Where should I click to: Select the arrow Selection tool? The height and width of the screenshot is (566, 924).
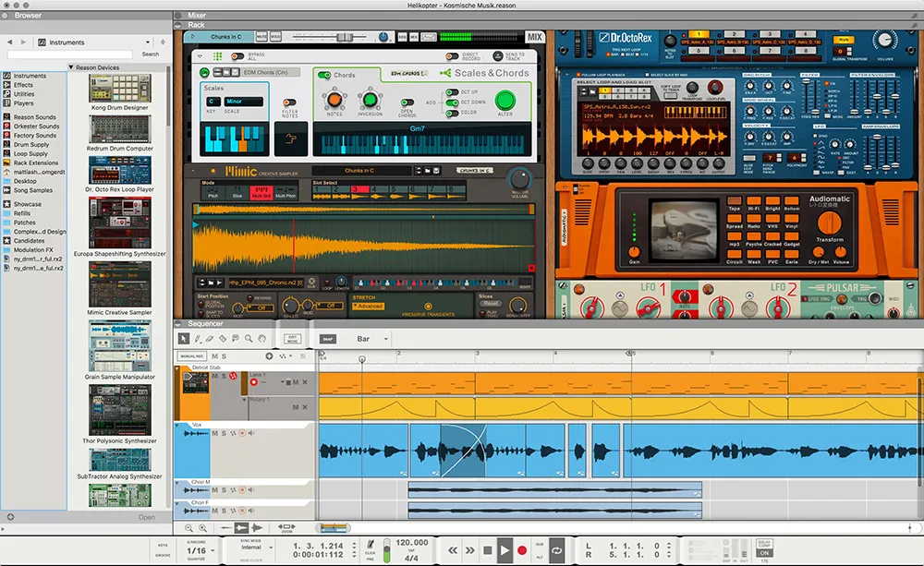pyautogui.click(x=182, y=338)
